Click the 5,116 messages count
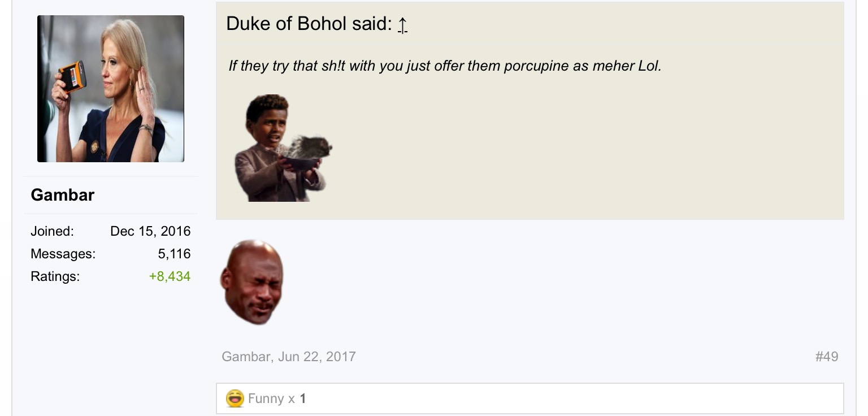This screenshot has height=416, width=868. pyautogui.click(x=174, y=254)
